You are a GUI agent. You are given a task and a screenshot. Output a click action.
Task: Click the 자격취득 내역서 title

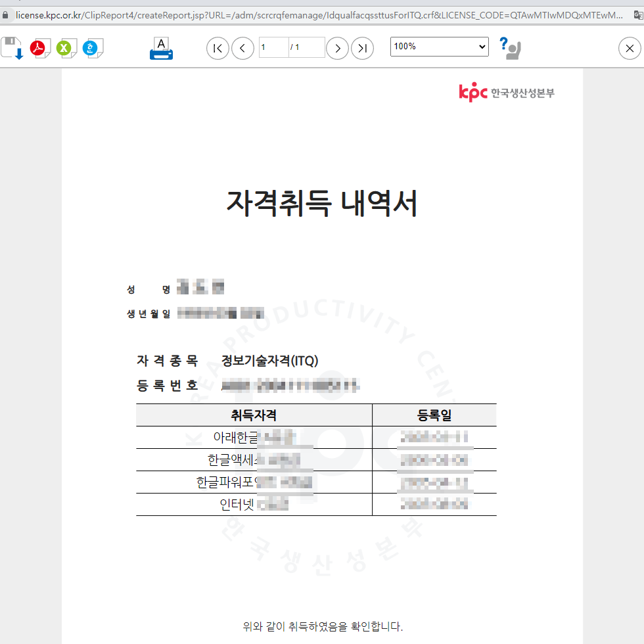click(321, 202)
